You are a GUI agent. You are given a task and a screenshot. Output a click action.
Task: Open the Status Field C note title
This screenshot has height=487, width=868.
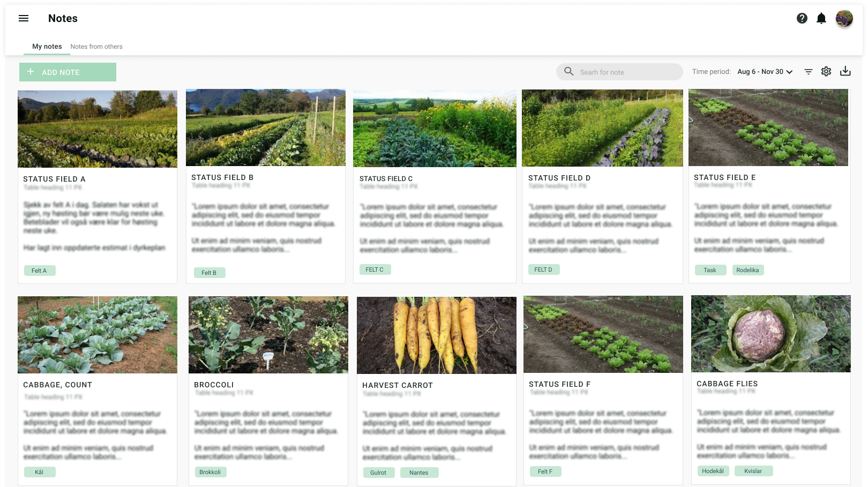tap(386, 178)
